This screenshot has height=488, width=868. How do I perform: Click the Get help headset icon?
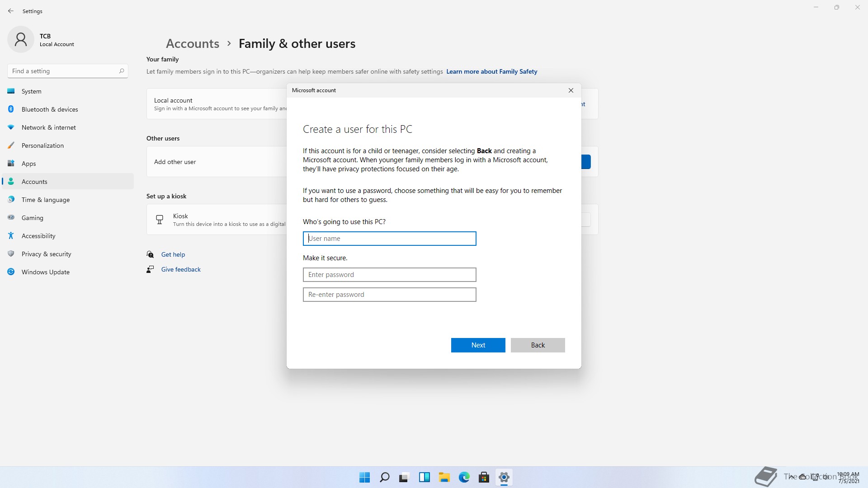(x=150, y=254)
